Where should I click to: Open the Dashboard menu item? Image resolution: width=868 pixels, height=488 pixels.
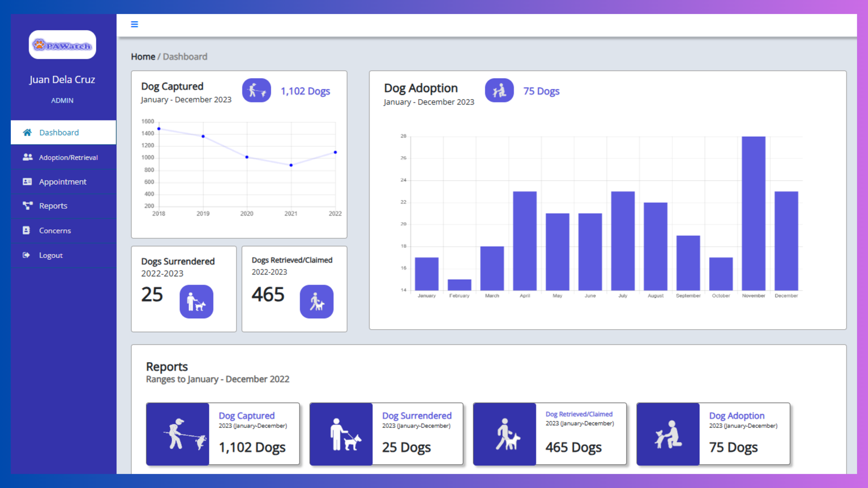(x=59, y=132)
